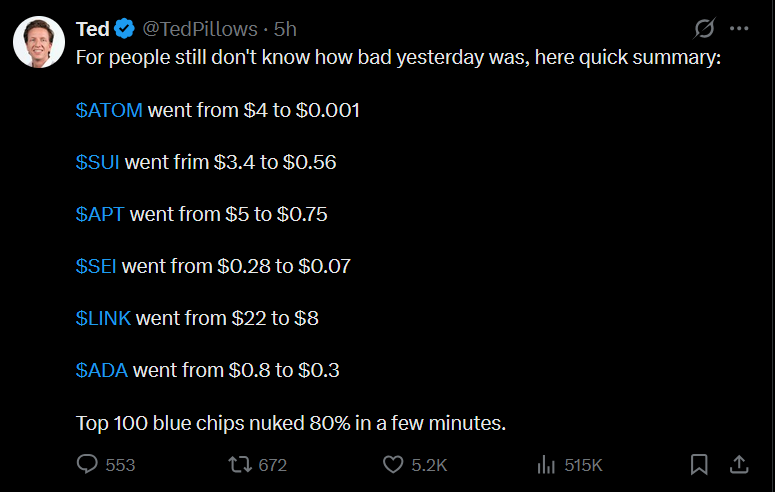Open the $LINK cashtag

[103, 318]
